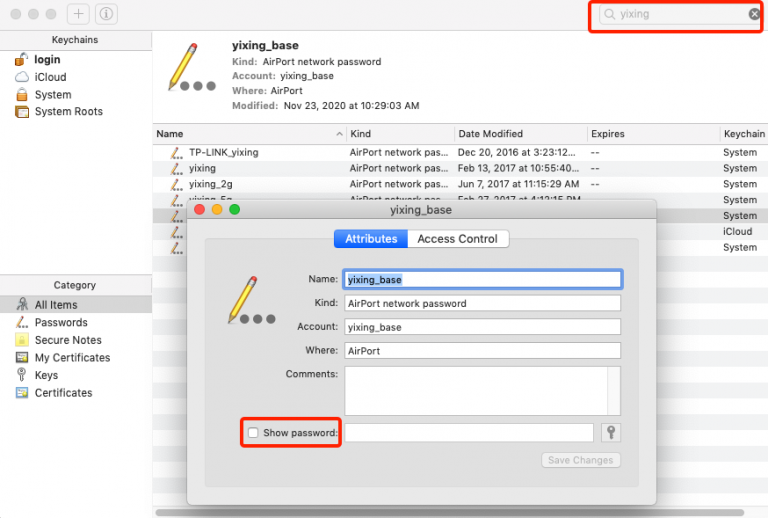Open the info toolbar button
This screenshot has height=518, width=768.
(106, 14)
